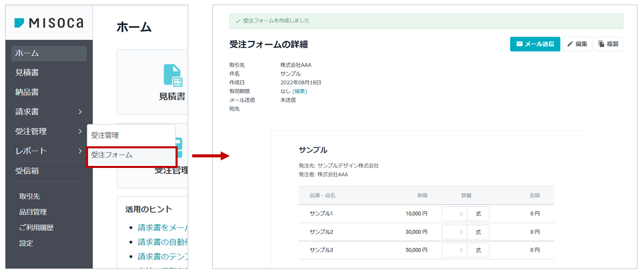Select 受注フォーム in the submenu
The width and height of the screenshot is (644, 272).
(x=131, y=156)
